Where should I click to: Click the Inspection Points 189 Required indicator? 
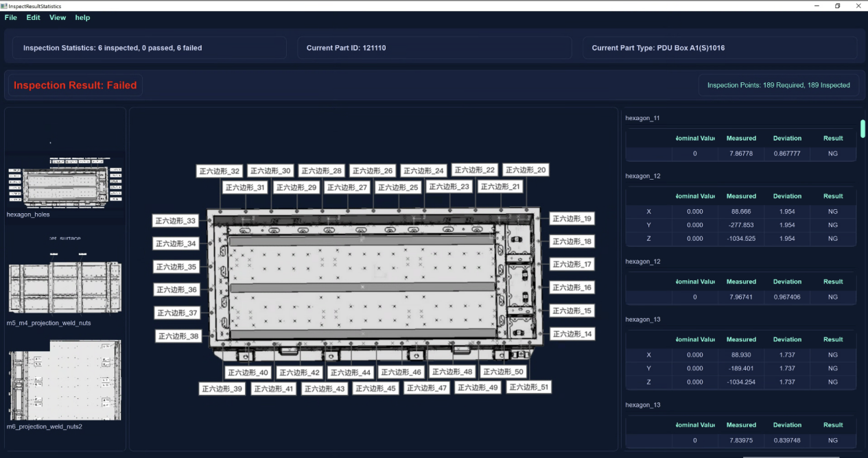778,85
